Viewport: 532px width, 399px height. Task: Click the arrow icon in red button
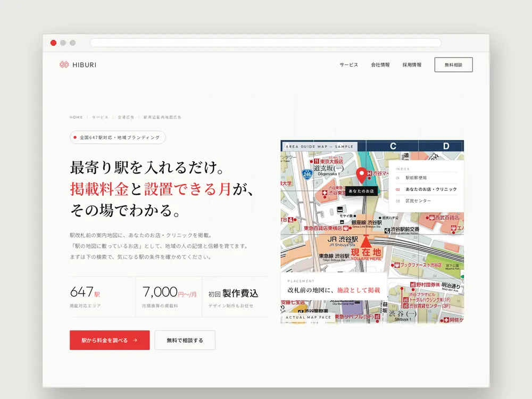pos(135,340)
